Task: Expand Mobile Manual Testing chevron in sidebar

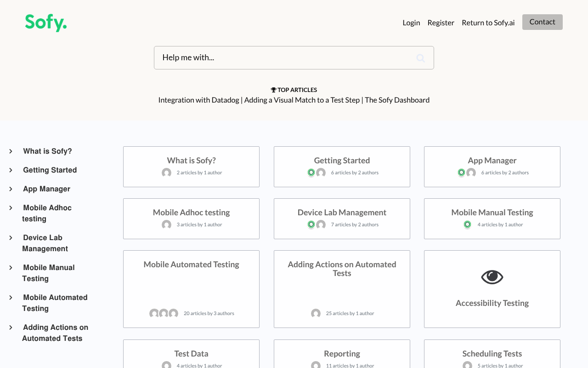Action: pos(11,268)
